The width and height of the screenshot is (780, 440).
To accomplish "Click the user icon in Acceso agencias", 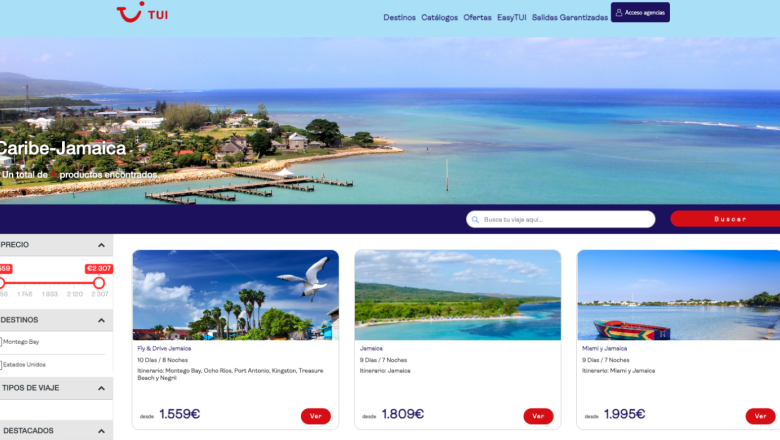I will pyautogui.click(x=619, y=12).
